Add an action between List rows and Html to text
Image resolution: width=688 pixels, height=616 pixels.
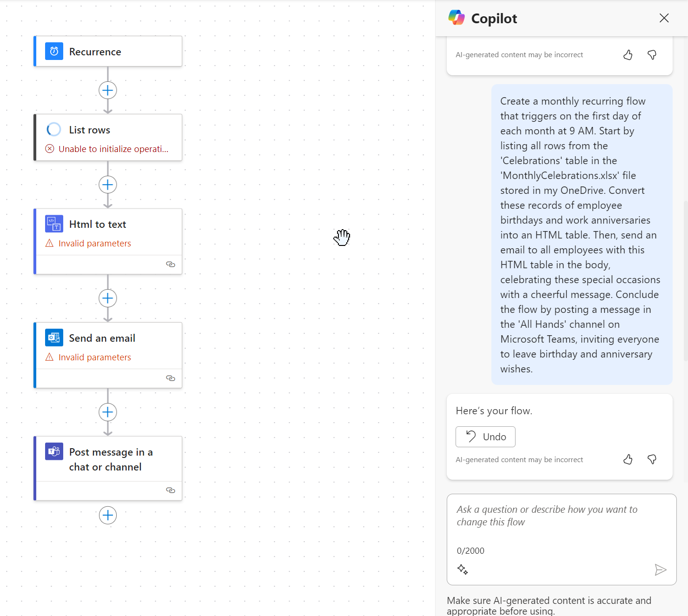[x=108, y=185]
